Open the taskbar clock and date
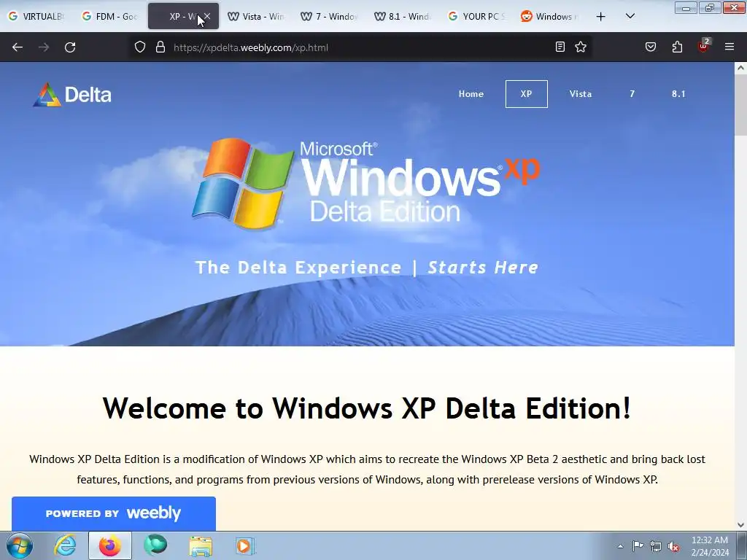The width and height of the screenshot is (747, 560). (710, 546)
